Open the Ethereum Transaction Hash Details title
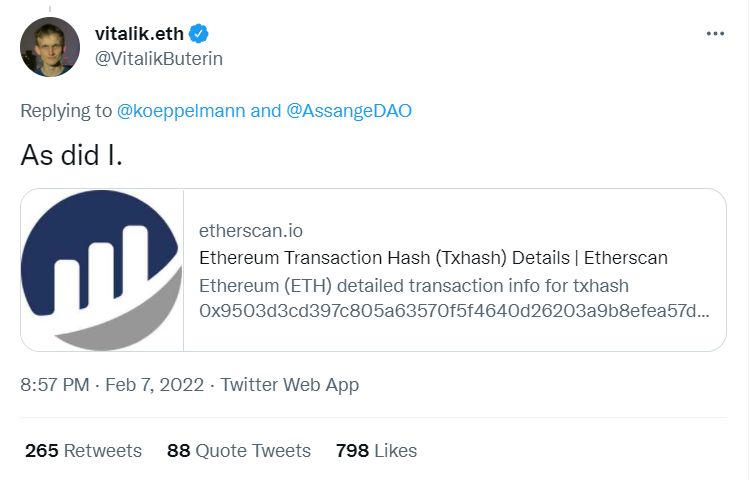The height and width of the screenshot is (480, 753). [433, 258]
